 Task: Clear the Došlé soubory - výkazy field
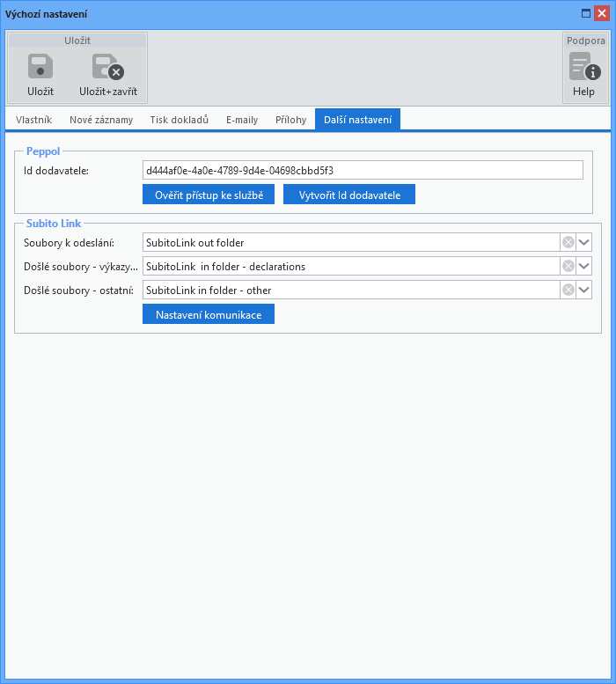(x=568, y=266)
